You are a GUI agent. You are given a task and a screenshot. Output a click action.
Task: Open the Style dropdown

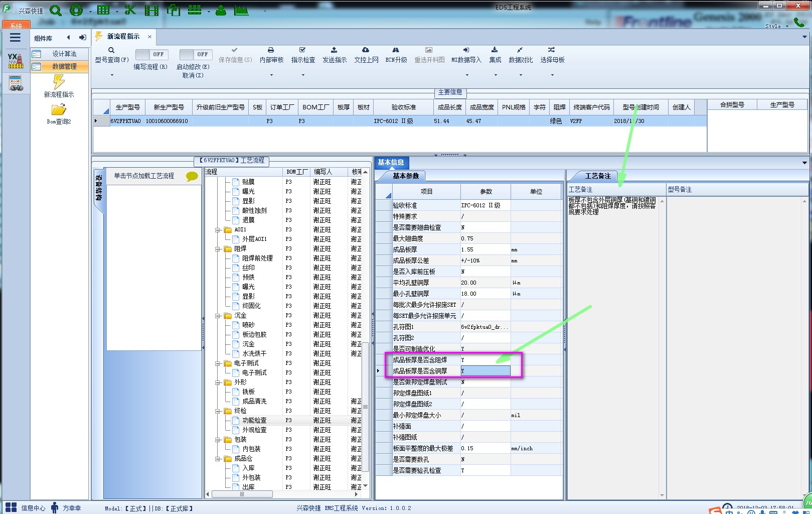[777, 26]
